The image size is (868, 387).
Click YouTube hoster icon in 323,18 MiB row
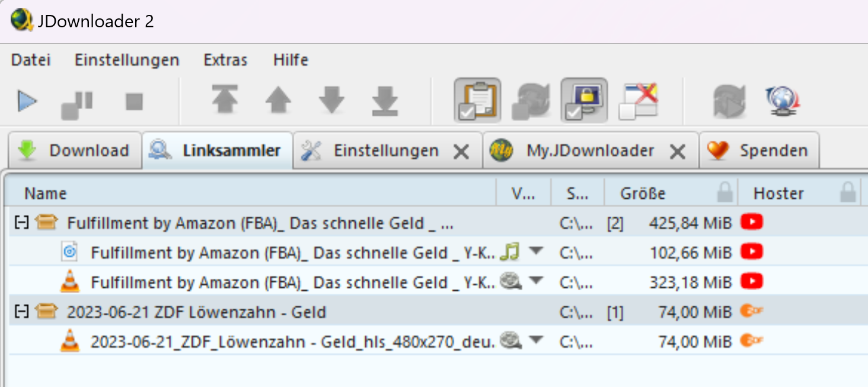coord(752,281)
